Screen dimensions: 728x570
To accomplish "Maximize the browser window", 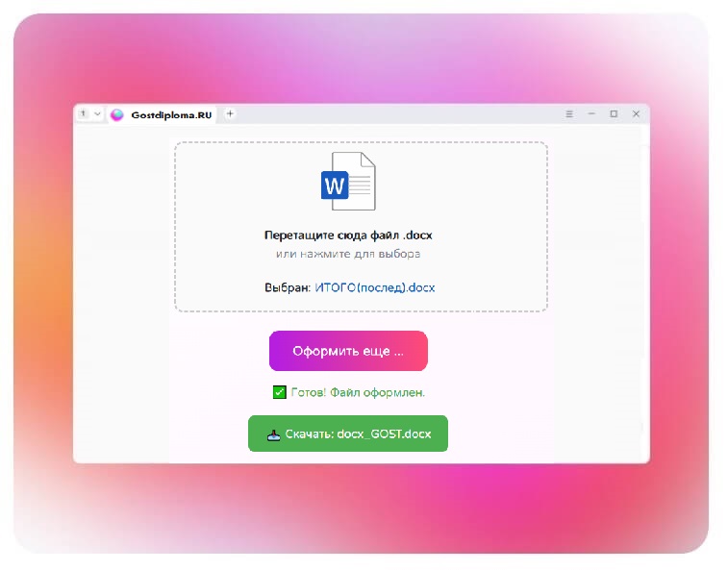I will 614,113.
